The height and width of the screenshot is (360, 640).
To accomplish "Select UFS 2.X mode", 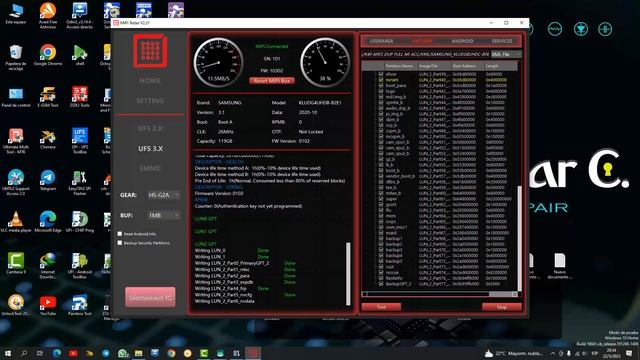I will pyautogui.click(x=150, y=128).
